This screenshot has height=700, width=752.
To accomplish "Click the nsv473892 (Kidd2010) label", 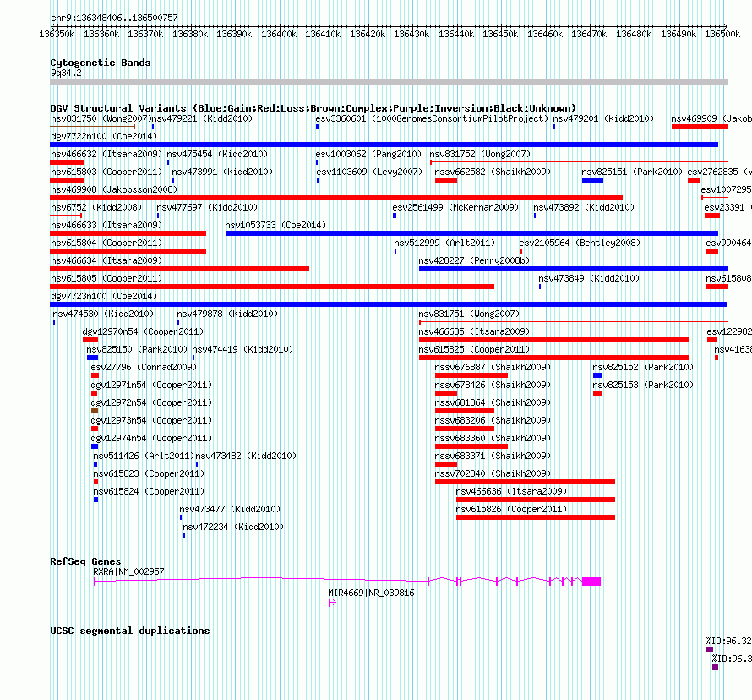I will 584,207.
